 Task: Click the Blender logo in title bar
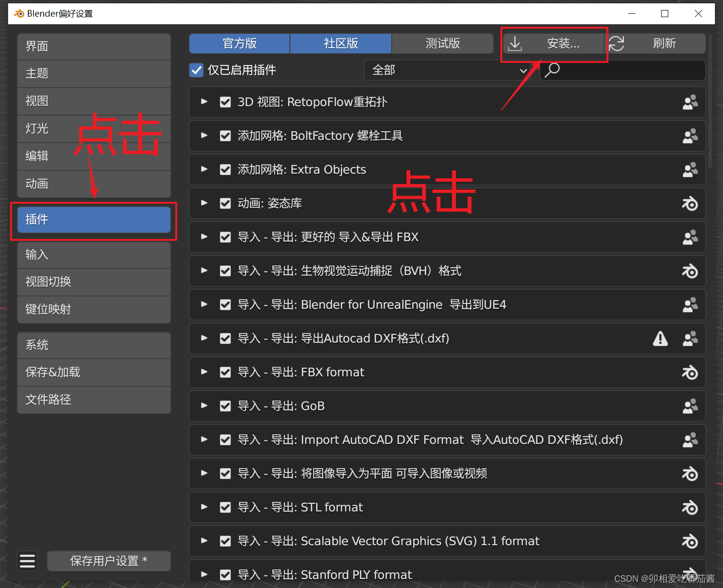coord(19,13)
